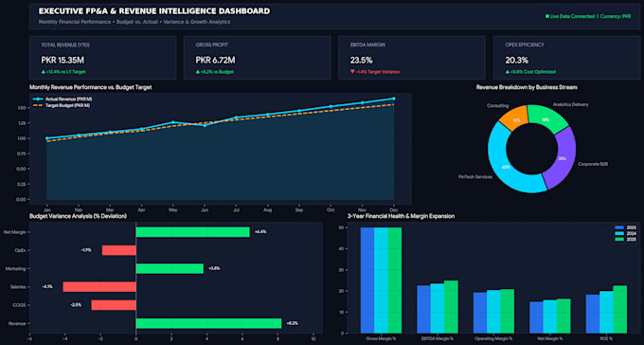Viewport: 644px width, 345px height.
Task: Click the "PKR 6.72M" value
Action: pos(215,60)
